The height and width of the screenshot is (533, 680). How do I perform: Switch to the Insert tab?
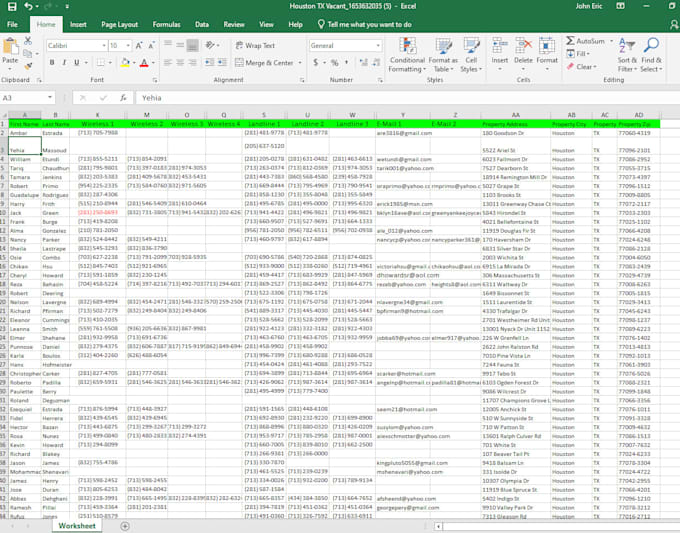[x=78, y=24]
